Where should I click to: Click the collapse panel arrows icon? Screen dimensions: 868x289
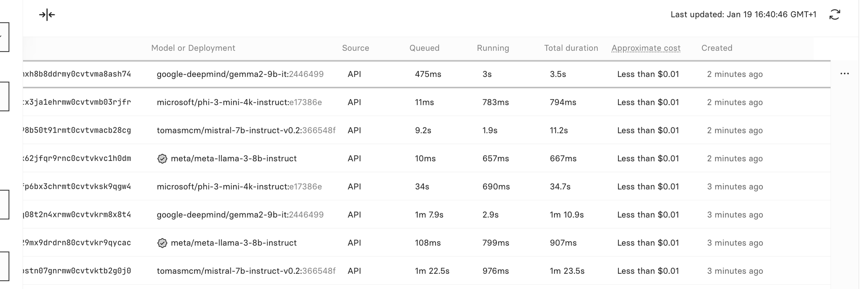(x=47, y=15)
